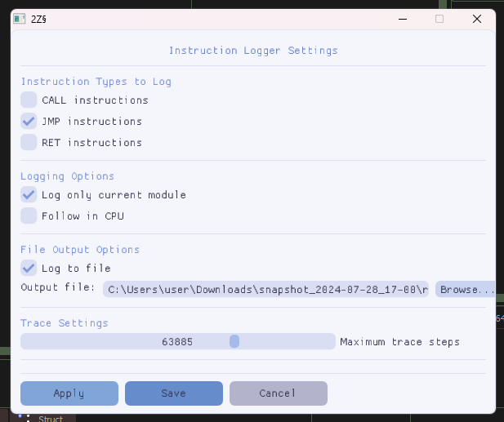This screenshot has width=504, height=422.
Task: Click the right end of the trace slider track
Action: pyautogui.click(x=329, y=342)
